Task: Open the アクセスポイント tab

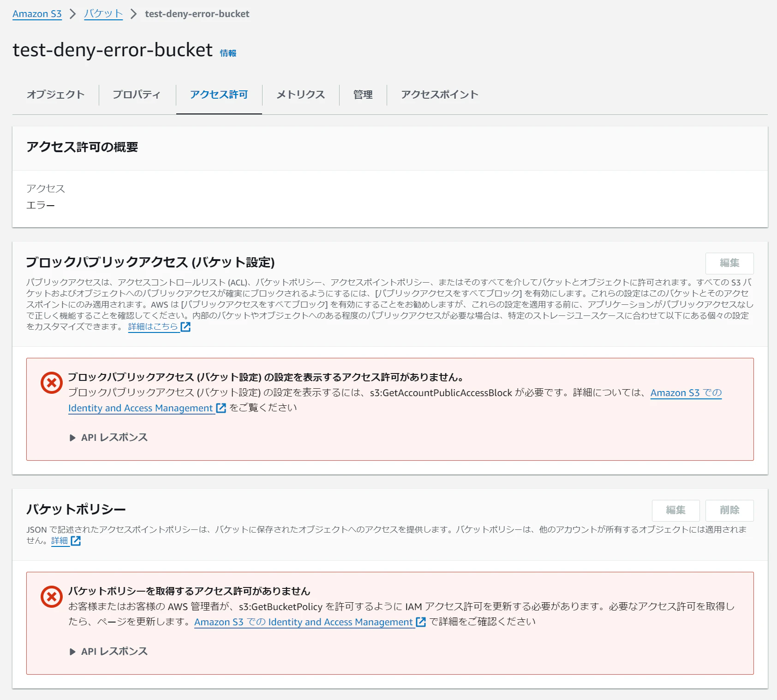Action: tap(439, 95)
